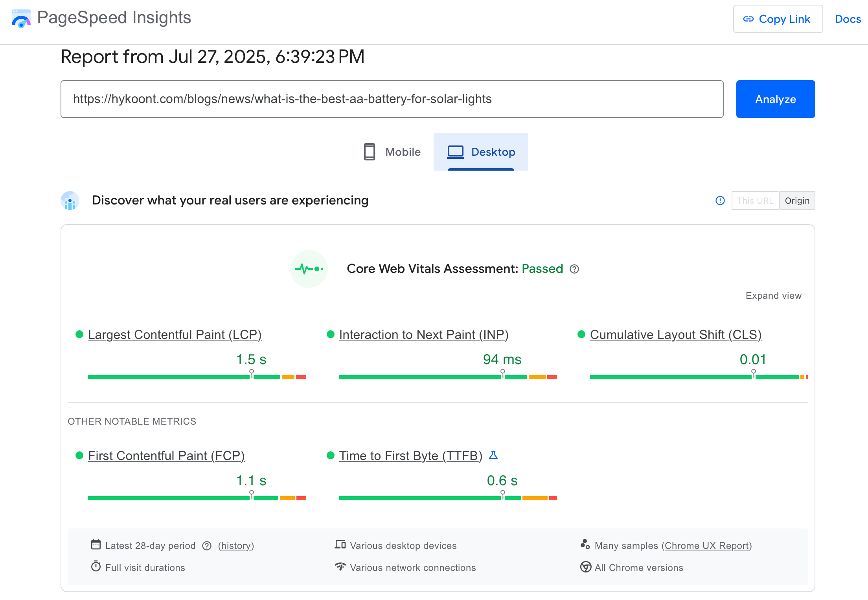This screenshot has width=868, height=600.
Task: Click help icon next to Latest 28-day period
Action: coord(207,546)
